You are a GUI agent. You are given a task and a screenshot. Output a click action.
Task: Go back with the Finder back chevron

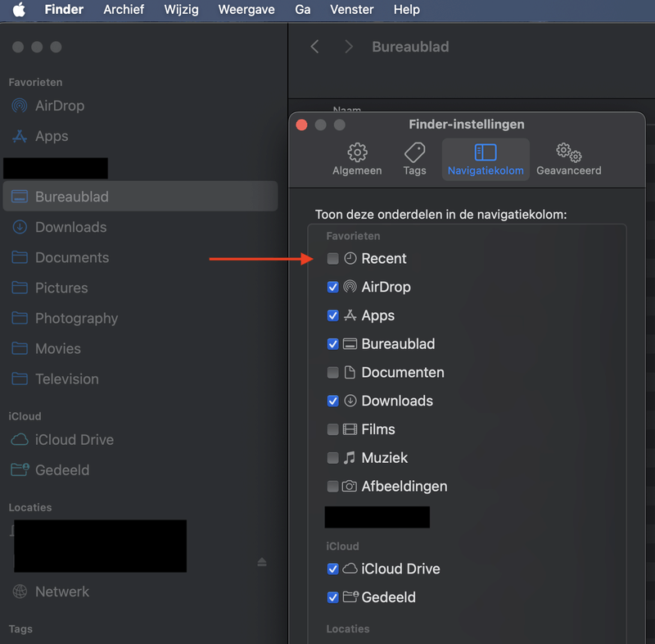click(x=315, y=47)
